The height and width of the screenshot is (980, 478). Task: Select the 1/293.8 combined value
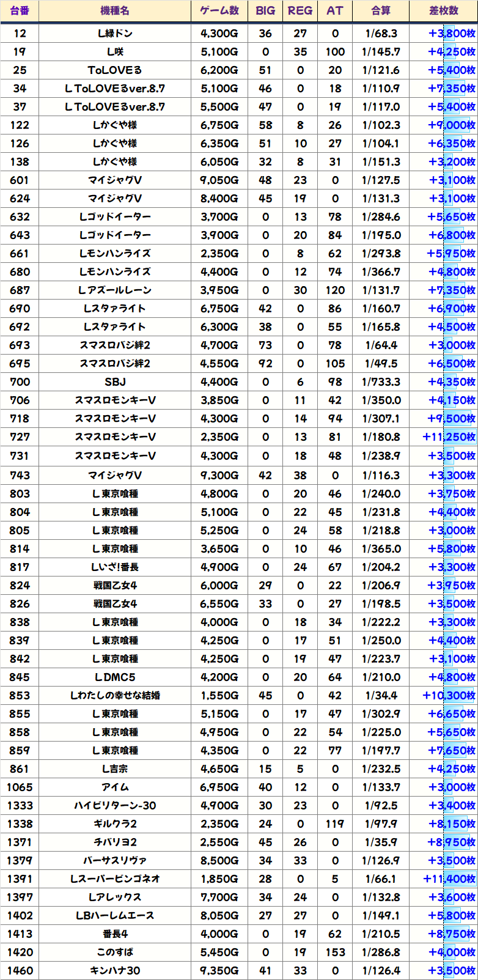pos(381,254)
